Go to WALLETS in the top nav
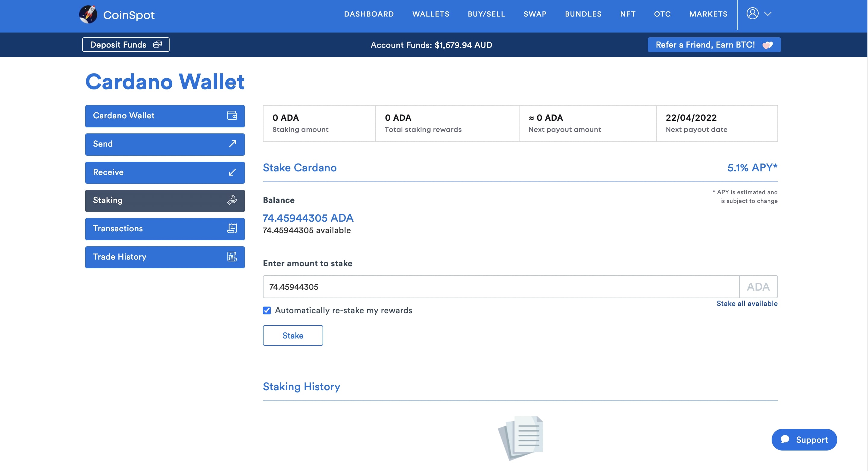This screenshot has width=868, height=471. click(431, 14)
